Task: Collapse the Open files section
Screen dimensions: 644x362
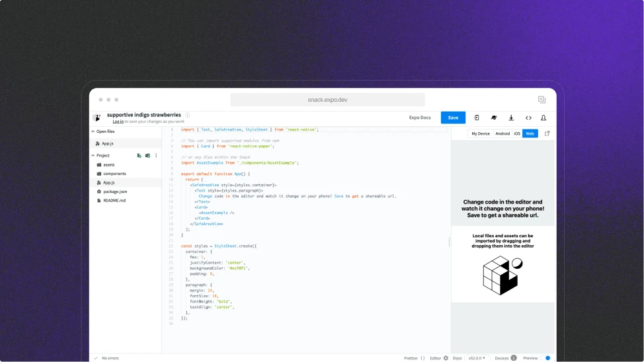Action: pyautogui.click(x=93, y=131)
